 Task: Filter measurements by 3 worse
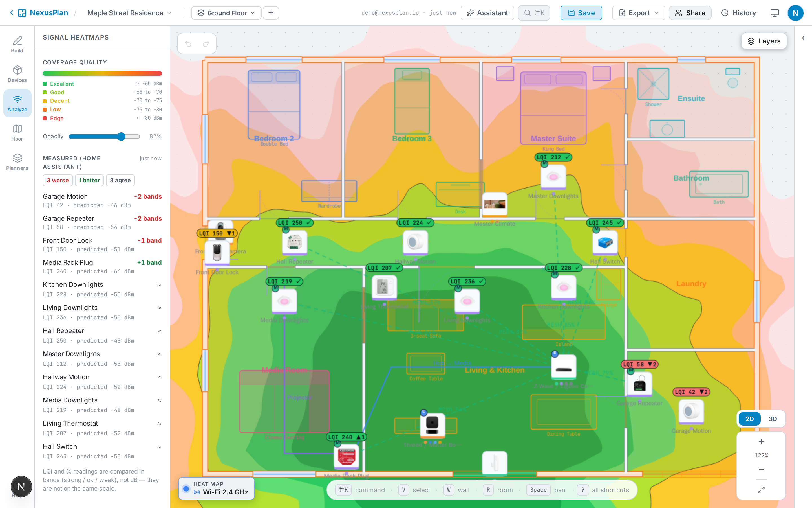tap(58, 180)
